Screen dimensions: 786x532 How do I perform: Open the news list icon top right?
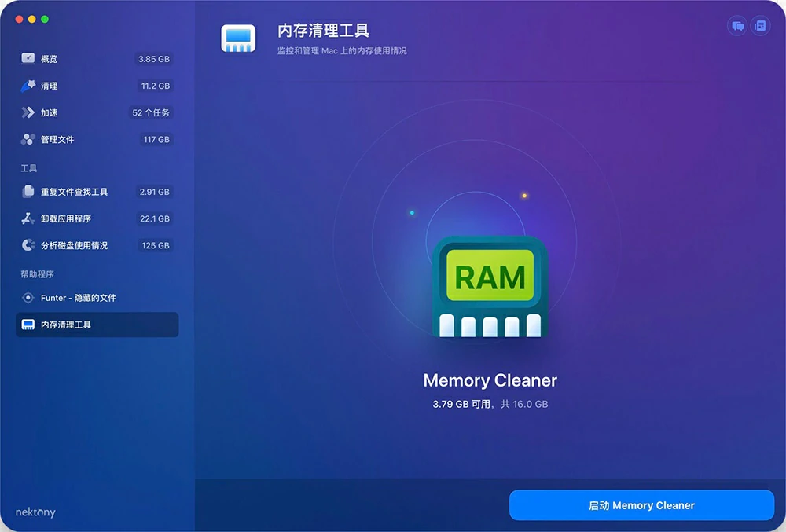[760, 26]
